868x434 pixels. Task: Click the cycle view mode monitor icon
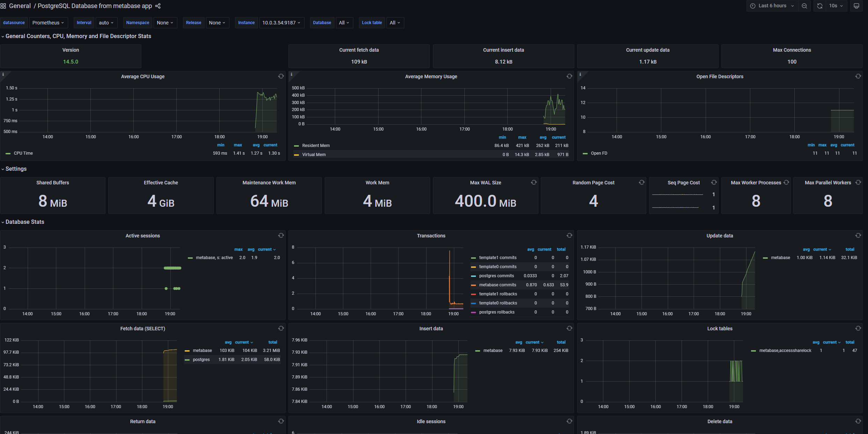pyautogui.click(x=856, y=6)
